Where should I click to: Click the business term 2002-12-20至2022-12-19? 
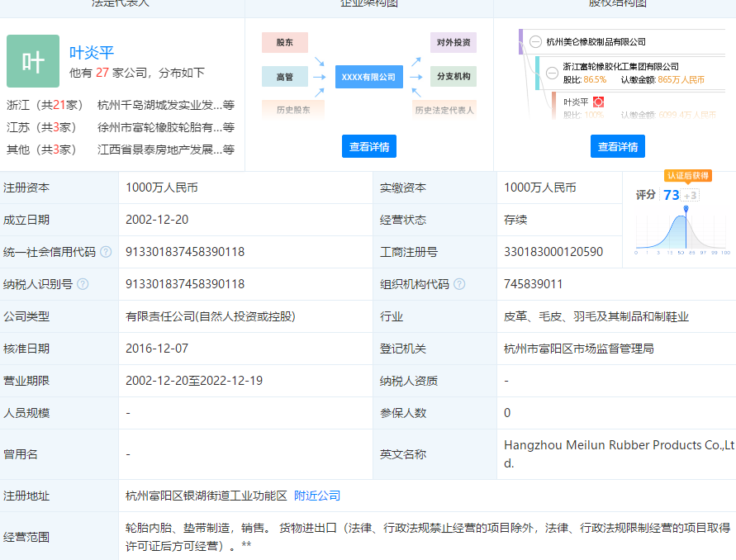tap(194, 381)
